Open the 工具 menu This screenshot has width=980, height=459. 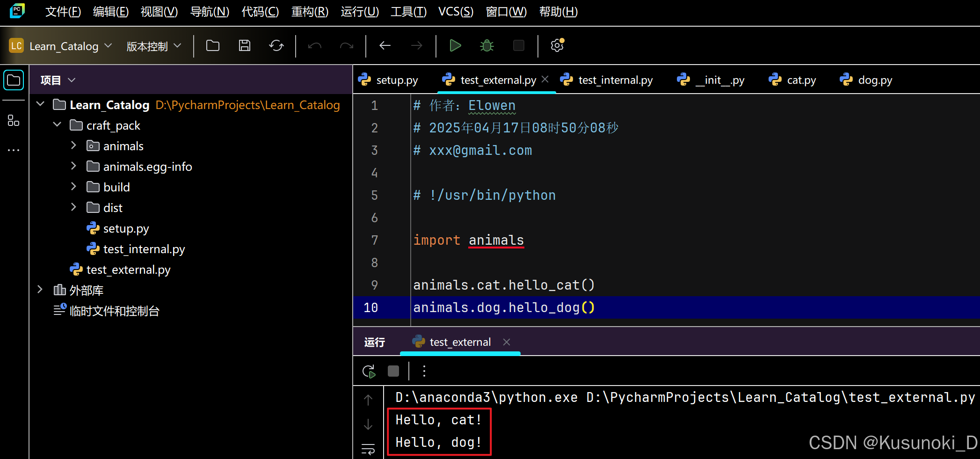[407, 12]
